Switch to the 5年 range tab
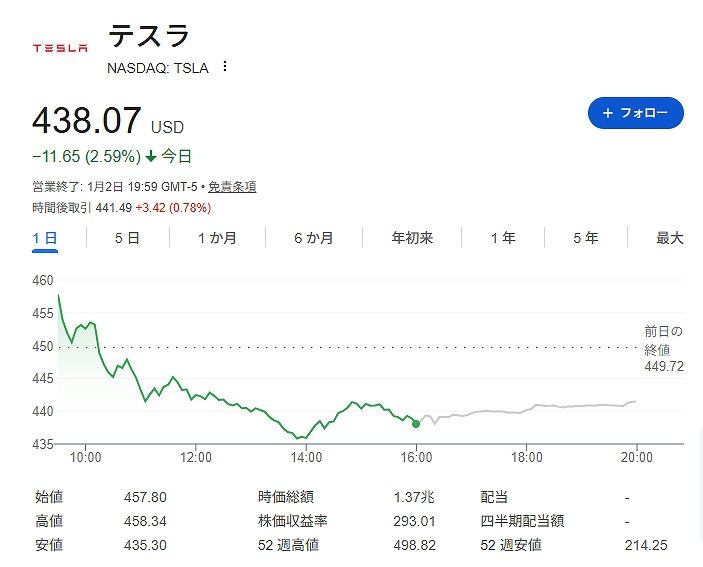The width and height of the screenshot is (703, 567). 586,238
